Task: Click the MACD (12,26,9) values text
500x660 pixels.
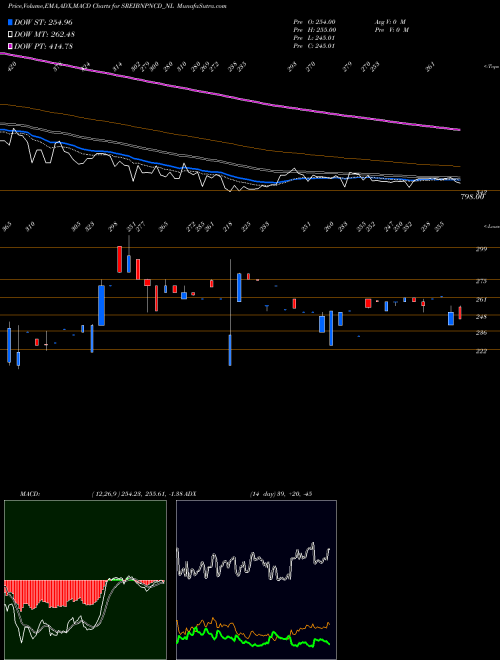Action: click(137, 494)
